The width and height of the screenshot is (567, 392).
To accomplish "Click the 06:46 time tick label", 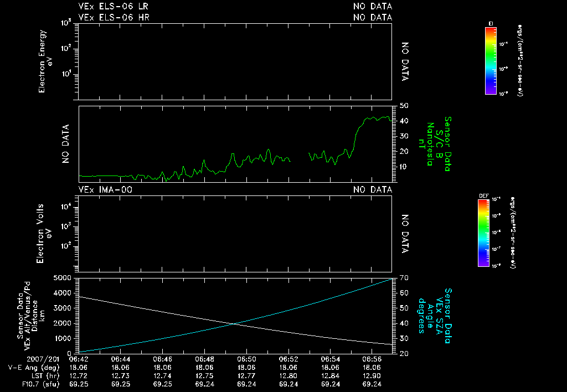I will (163, 359).
